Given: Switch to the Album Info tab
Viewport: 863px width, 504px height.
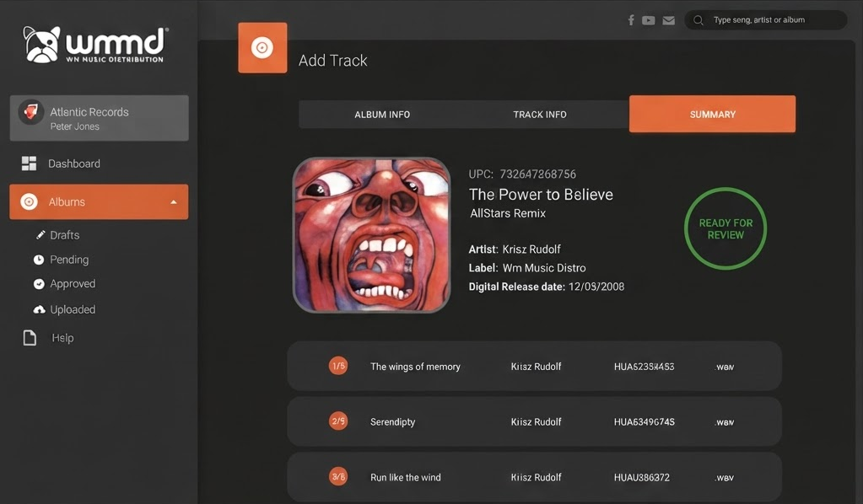Looking at the screenshot, I should click(382, 115).
